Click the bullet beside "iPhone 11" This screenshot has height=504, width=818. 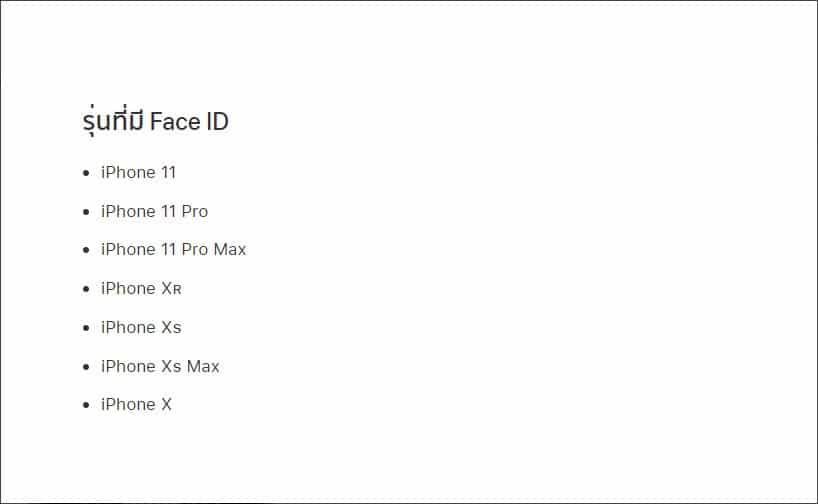[x=86, y=174]
